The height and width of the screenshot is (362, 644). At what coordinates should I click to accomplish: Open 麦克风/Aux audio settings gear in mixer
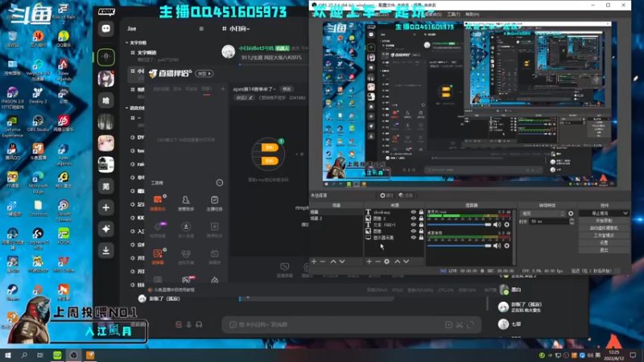[507, 224]
